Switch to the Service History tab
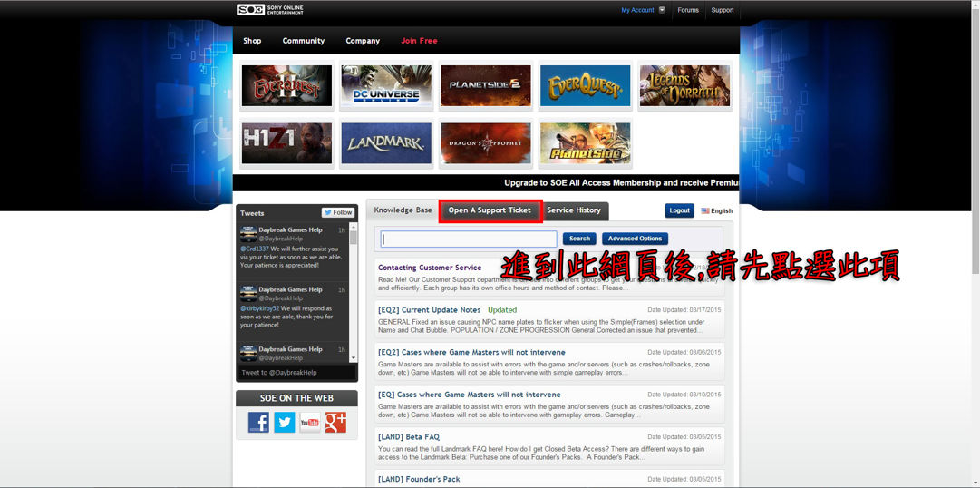The image size is (980, 488). coord(574,210)
